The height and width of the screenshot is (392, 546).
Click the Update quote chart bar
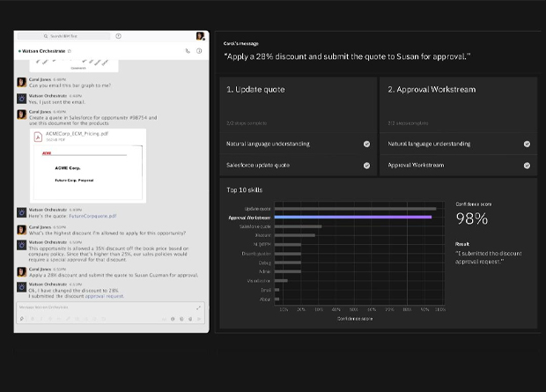click(355, 209)
